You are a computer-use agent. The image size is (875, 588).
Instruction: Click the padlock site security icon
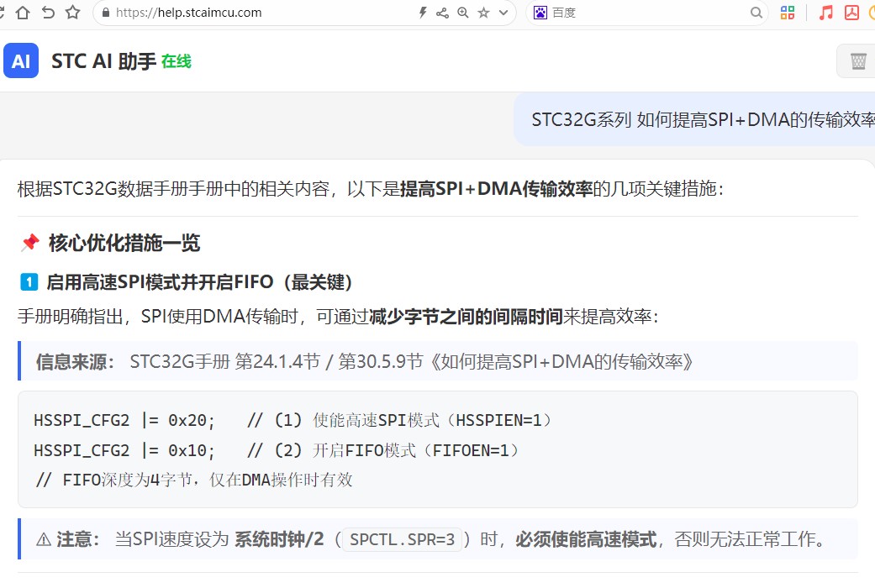(106, 13)
